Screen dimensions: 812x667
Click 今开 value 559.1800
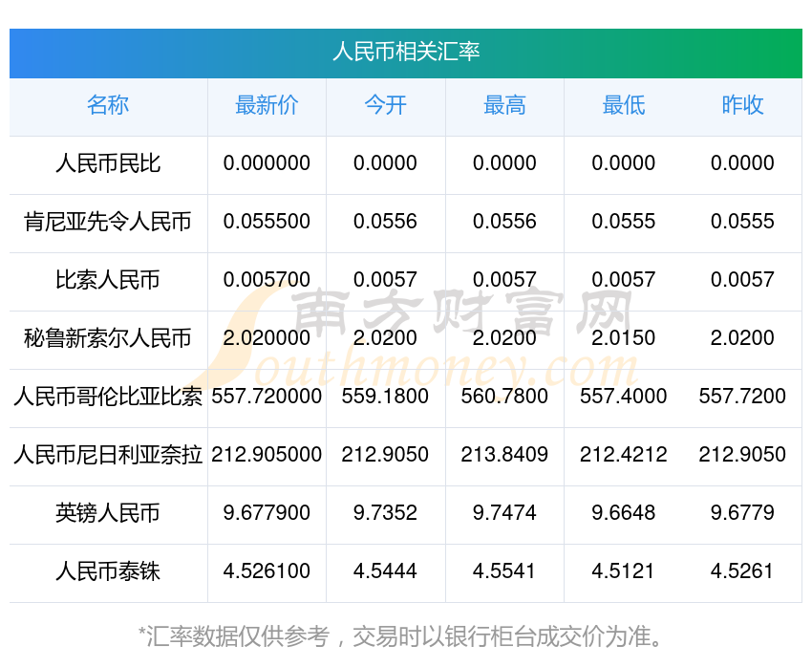(x=385, y=397)
